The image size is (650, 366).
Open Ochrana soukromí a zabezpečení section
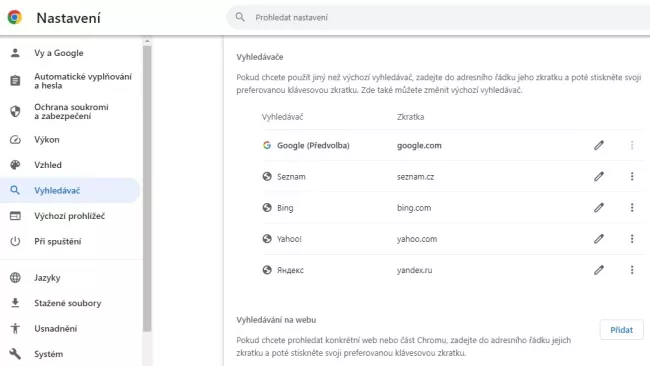tap(70, 111)
